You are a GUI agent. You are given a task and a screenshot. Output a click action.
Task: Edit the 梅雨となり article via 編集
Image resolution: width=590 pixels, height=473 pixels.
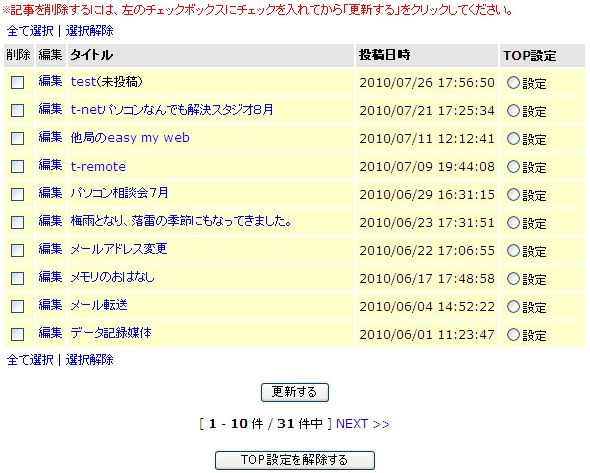[x=50, y=221]
